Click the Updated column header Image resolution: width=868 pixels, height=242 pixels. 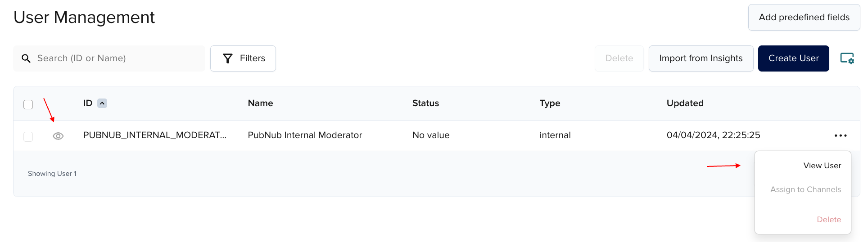(x=685, y=103)
